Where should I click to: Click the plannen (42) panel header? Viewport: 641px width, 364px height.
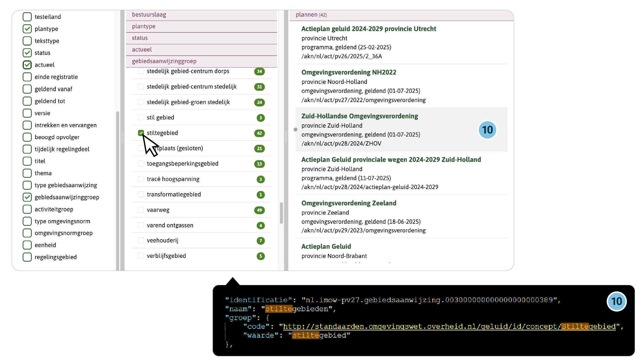311,15
